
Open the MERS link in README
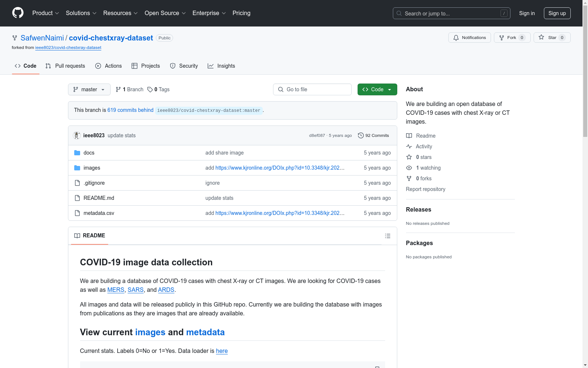(116, 290)
